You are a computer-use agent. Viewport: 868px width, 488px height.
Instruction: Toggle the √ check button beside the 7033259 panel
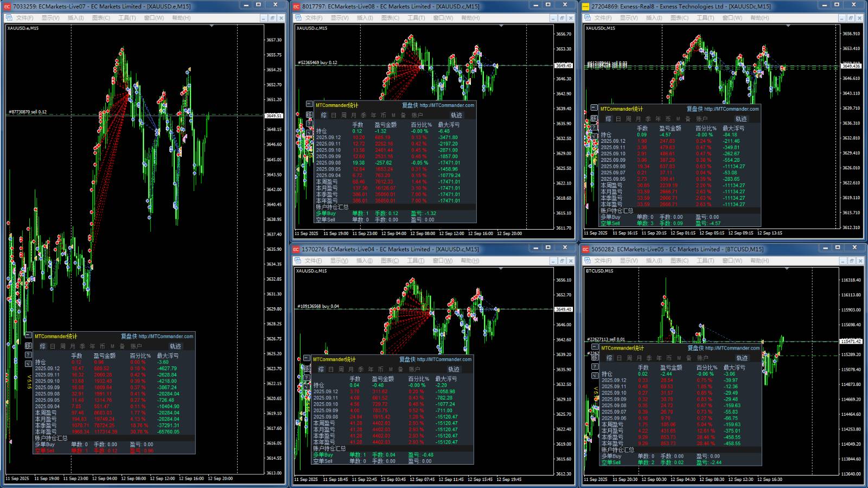[x=28, y=364]
